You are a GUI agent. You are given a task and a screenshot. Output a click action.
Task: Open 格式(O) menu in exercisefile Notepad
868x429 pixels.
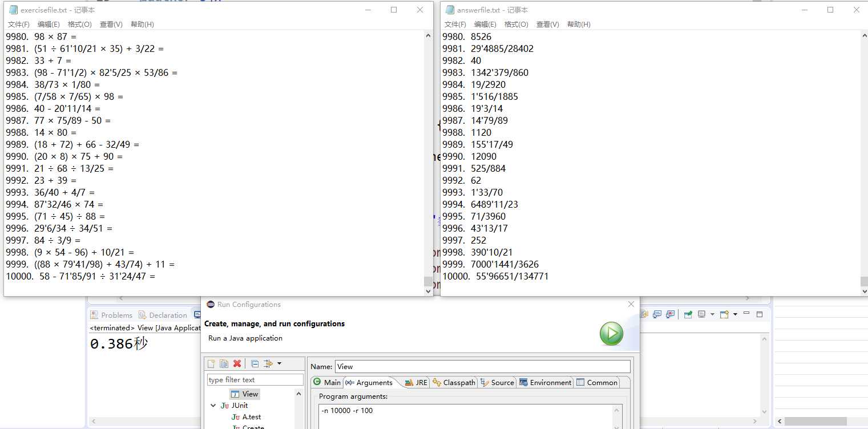[x=79, y=25]
